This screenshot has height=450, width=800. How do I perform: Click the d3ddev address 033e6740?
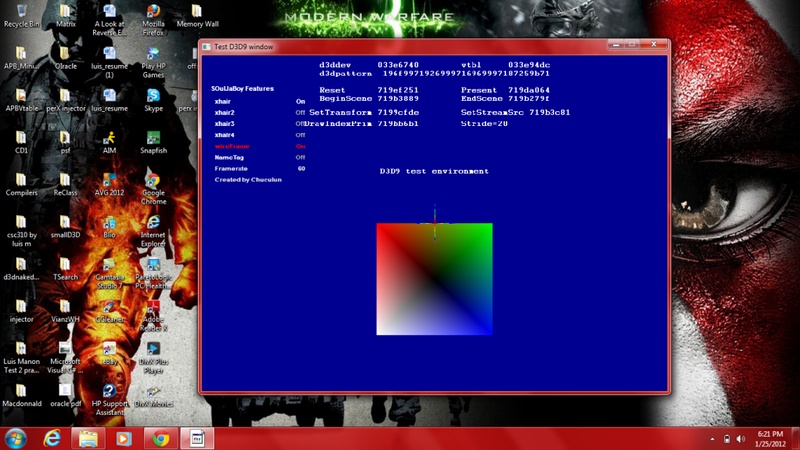[x=398, y=65]
